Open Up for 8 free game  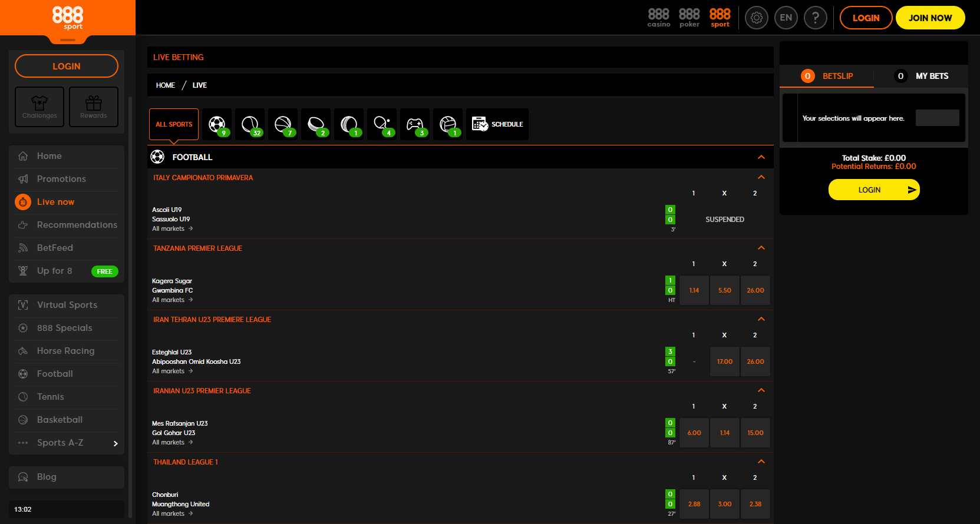(x=67, y=271)
